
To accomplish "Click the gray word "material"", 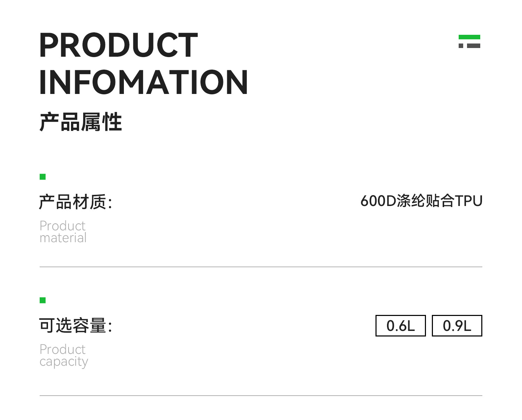I will tap(63, 238).
